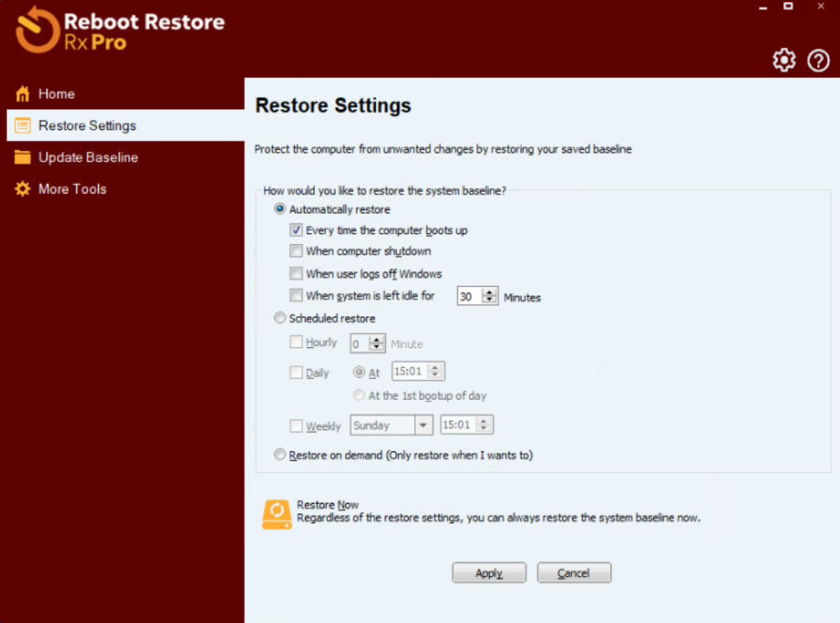Click the Minutes label next to idle field
The height and width of the screenshot is (623, 840).
pos(522,298)
